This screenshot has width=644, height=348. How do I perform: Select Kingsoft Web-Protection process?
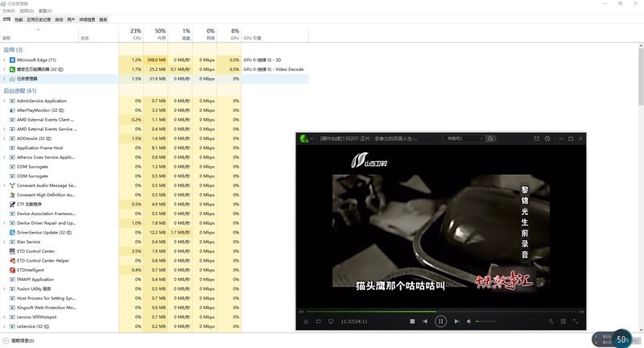click(47, 308)
